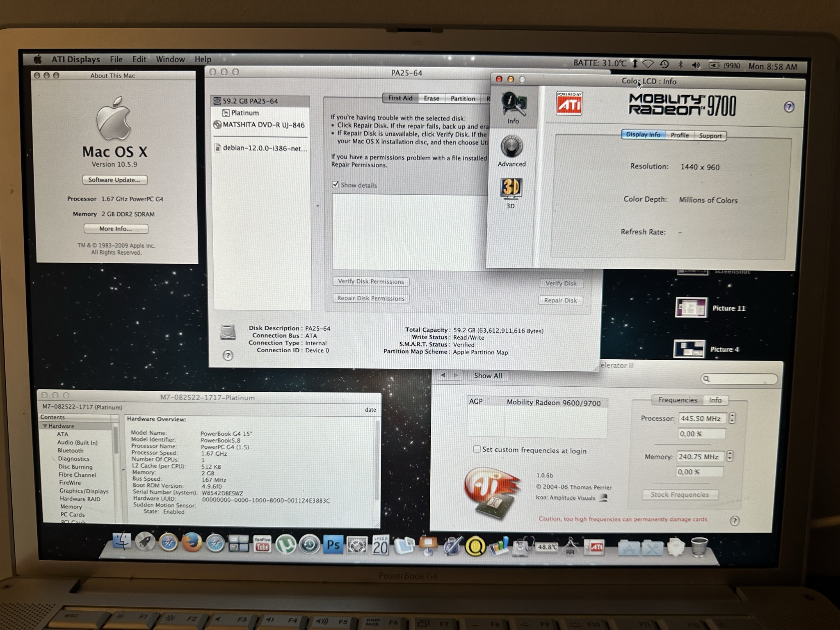Click the Bluetooth icon in the menu bar
The width and height of the screenshot is (840, 630).
[681, 65]
